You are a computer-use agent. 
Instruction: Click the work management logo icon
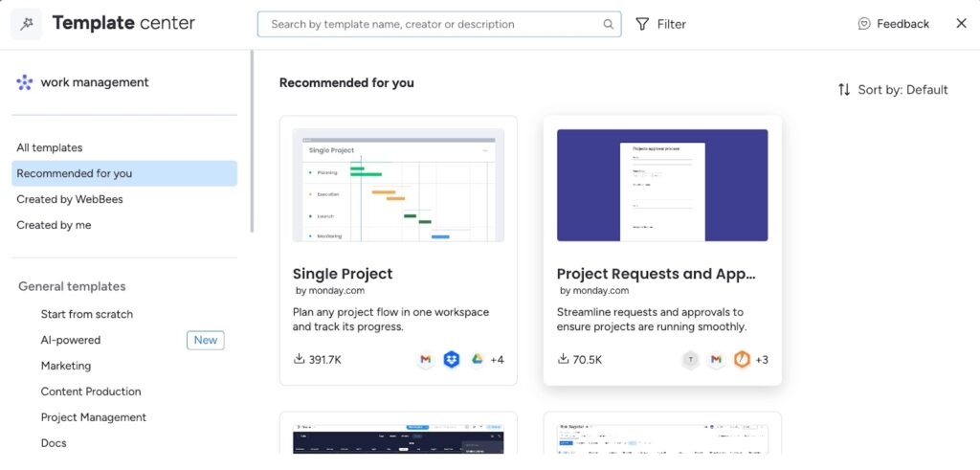click(24, 82)
